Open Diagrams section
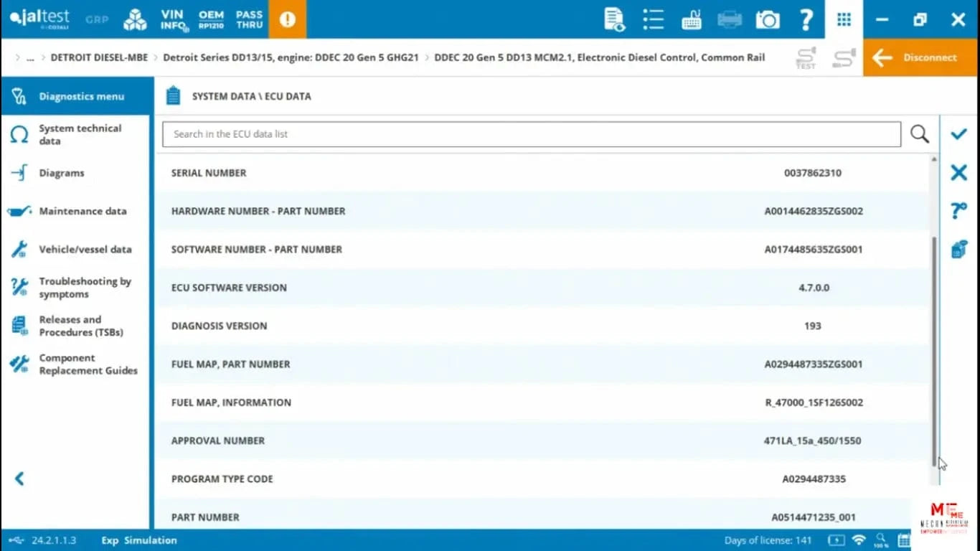 point(77,173)
